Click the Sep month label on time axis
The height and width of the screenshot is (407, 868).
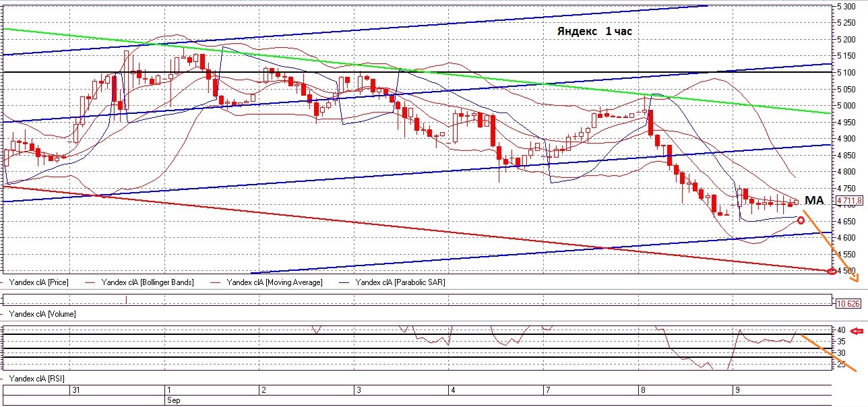[x=173, y=400]
